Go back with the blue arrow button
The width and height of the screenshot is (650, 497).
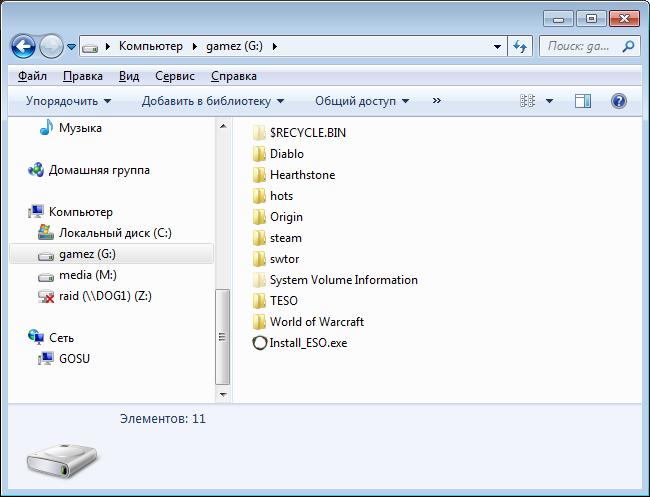tap(23, 46)
